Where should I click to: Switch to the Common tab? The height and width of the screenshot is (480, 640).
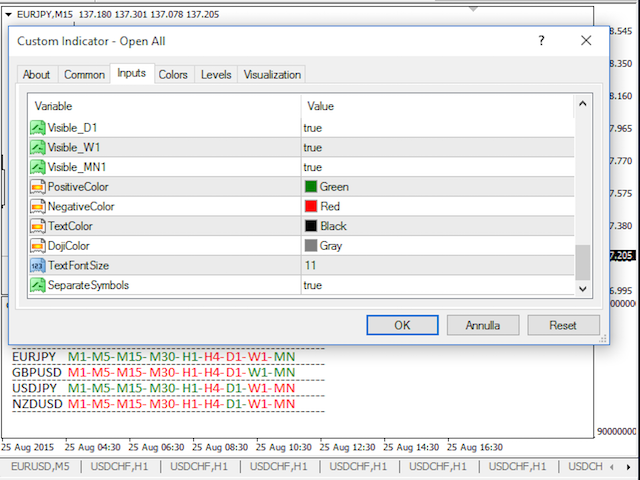click(84, 75)
